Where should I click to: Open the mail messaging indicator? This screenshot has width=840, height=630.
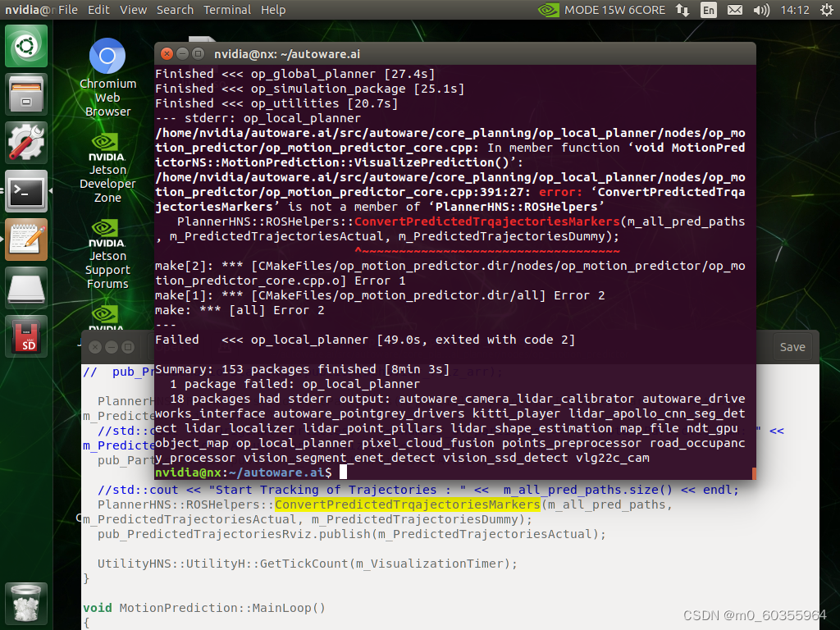[734, 10]
